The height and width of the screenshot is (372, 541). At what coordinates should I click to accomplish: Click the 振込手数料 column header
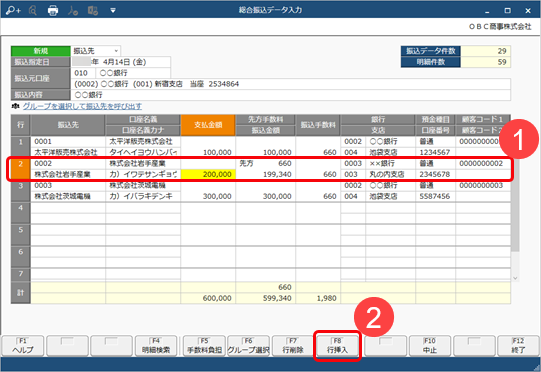318,125
